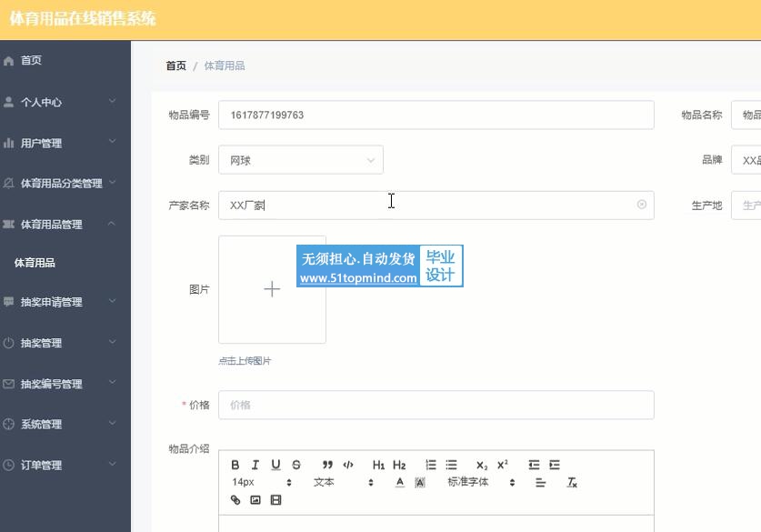Insert a hyperlink in editor
Viewport: 761px width, 532px height.
pos(235,500)
